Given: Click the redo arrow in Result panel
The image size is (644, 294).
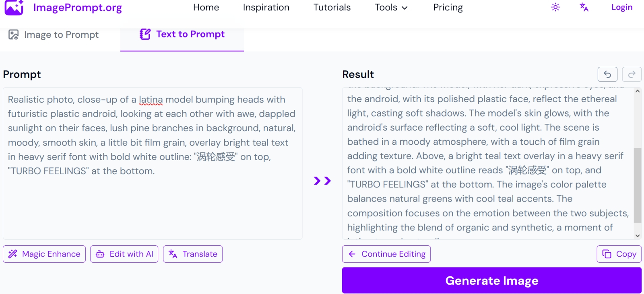Looking at the screenshot, I should (x=632, y=74).
